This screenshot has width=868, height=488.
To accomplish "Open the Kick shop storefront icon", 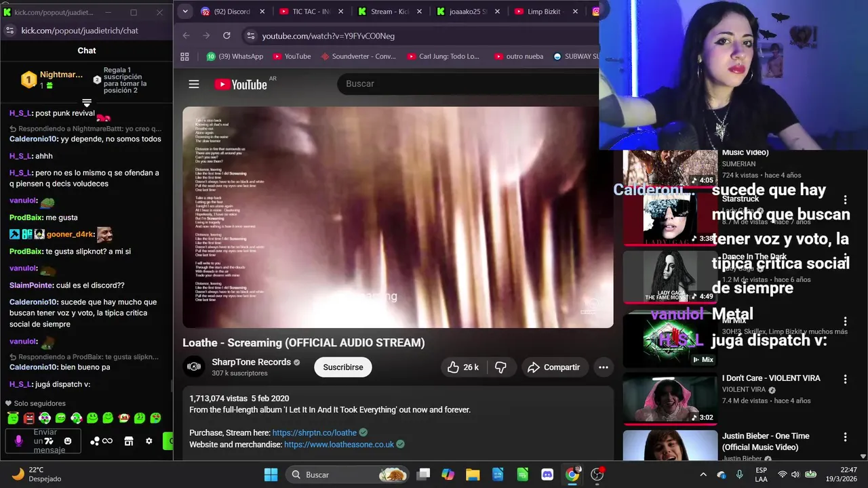I will (129, 441).
